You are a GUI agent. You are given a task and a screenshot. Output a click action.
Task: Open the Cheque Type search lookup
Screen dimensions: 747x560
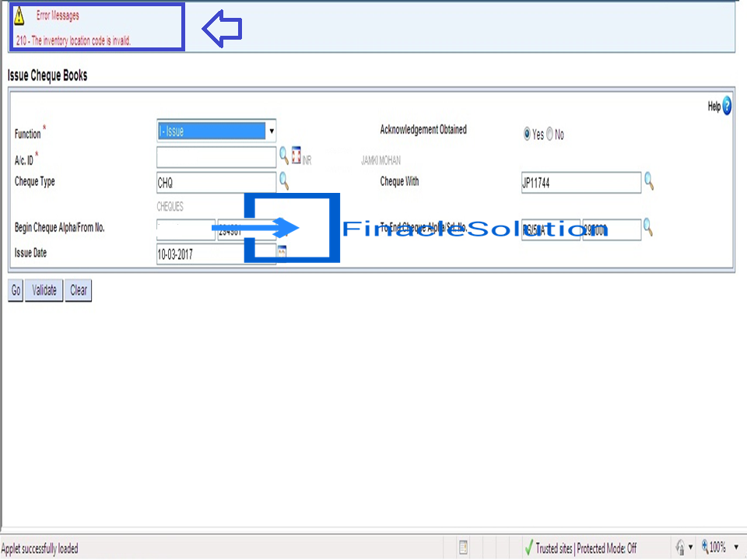[x=283, y=183]
